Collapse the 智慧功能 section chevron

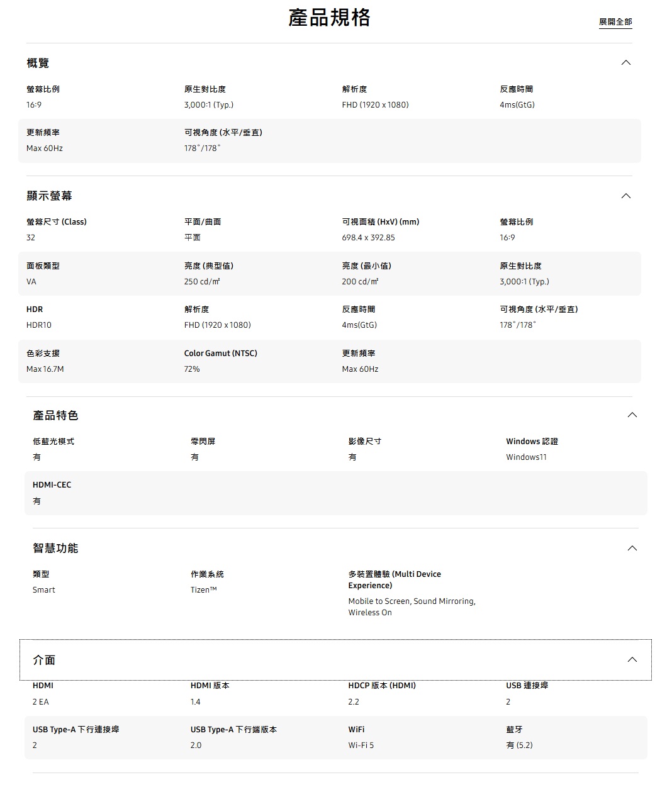coord(632,548)
